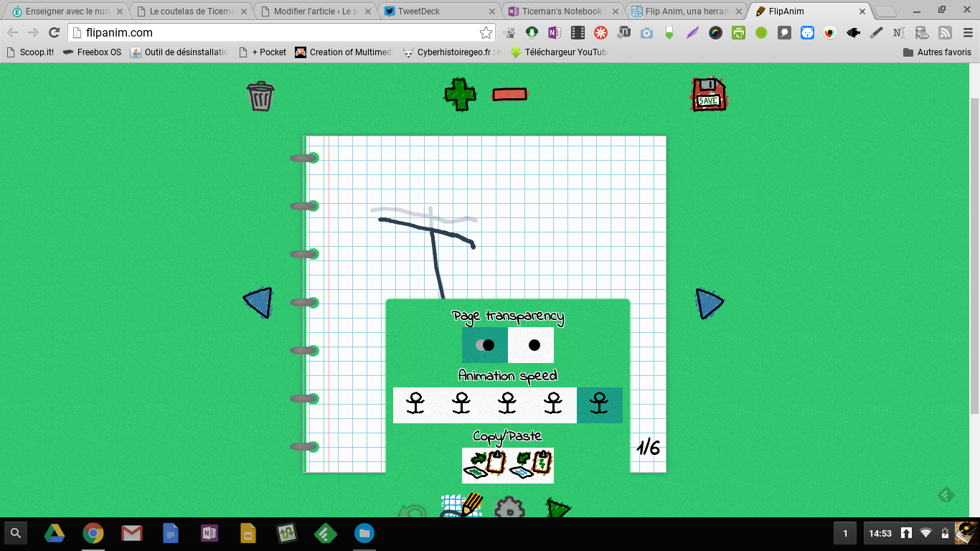The width and height of the screenshot is (980, 551).
Task: Click the paste page clipboard icon
Action: [531, 466]
